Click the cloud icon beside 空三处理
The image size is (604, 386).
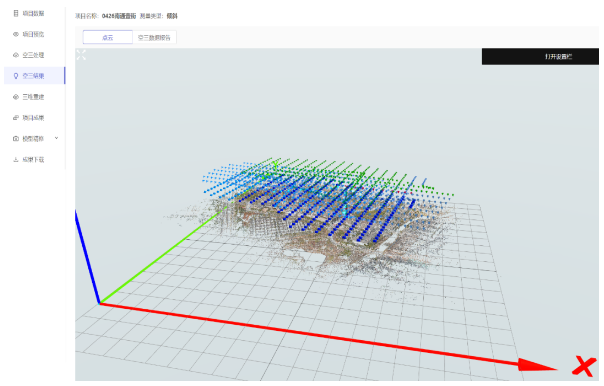click(x=16, y=55)
